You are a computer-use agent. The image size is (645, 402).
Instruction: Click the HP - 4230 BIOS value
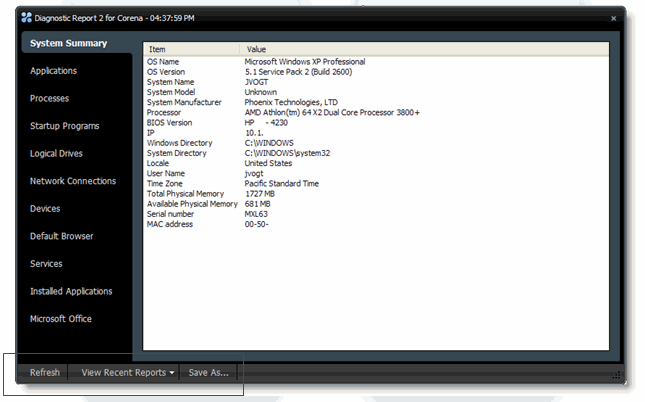[x=266, y=123]
